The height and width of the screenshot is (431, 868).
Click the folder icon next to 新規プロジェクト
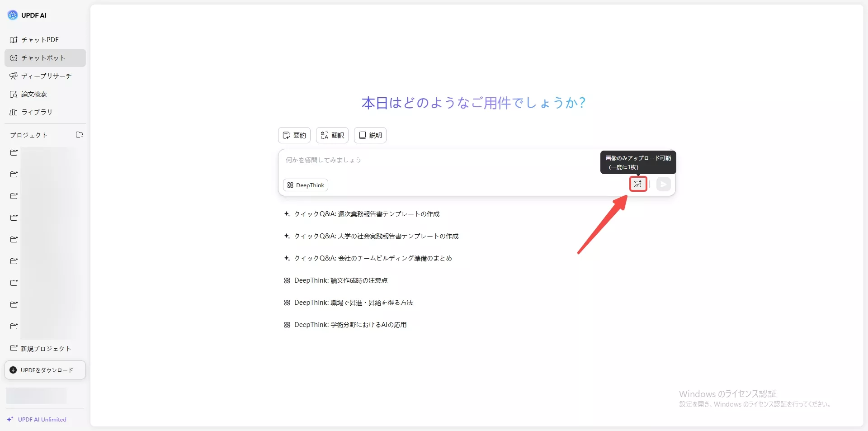click(x=14, y=348)
